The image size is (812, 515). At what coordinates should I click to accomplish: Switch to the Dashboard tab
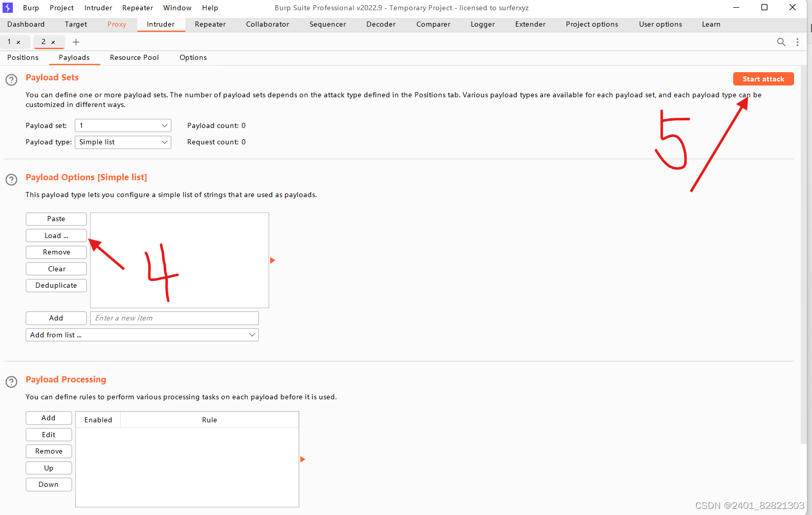pyautogui.click(x=26, y=24)
